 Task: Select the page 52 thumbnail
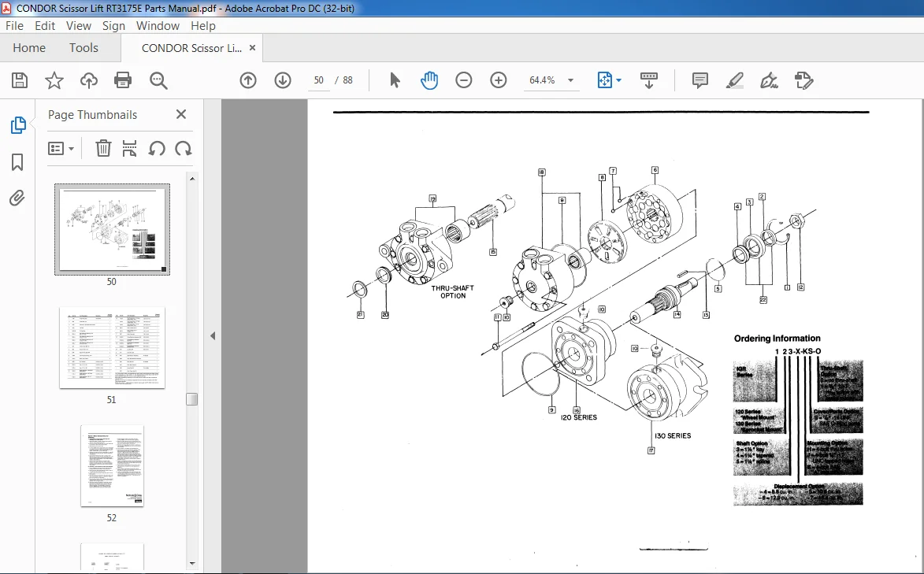(112, 465)
